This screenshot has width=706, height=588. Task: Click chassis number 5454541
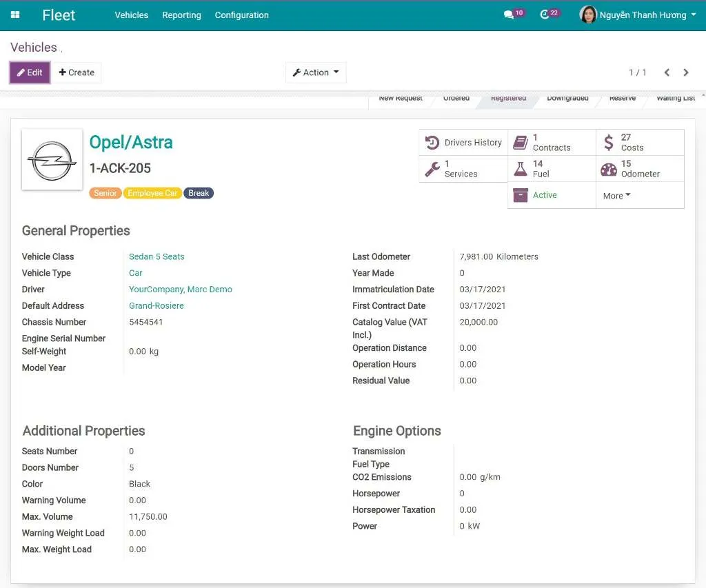146,322
